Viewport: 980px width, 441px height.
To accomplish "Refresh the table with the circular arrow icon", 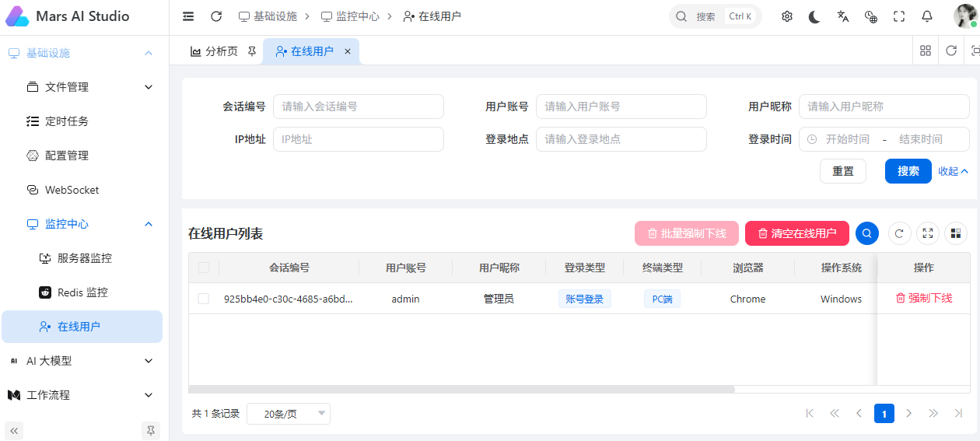I will pos(900,233).
